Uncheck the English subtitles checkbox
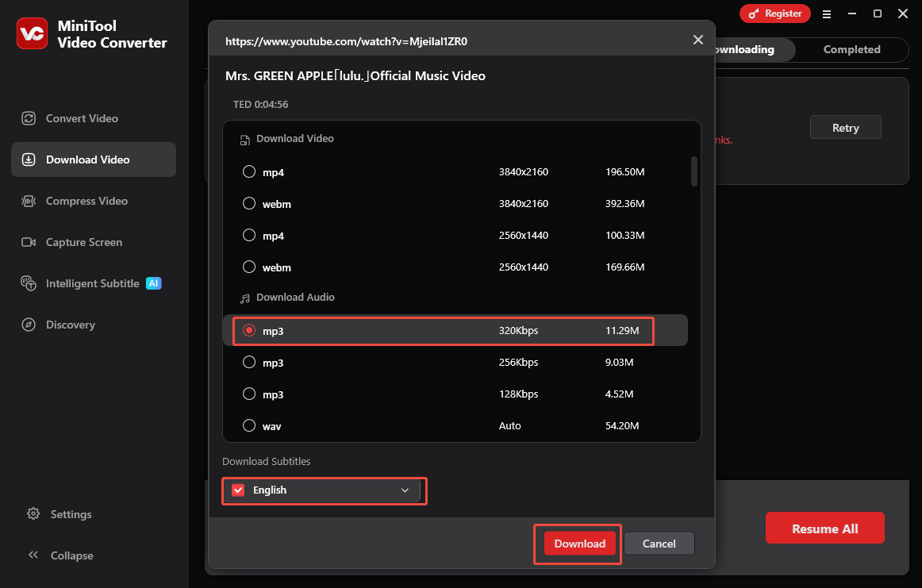922x588 pixels. pos(237,490)
